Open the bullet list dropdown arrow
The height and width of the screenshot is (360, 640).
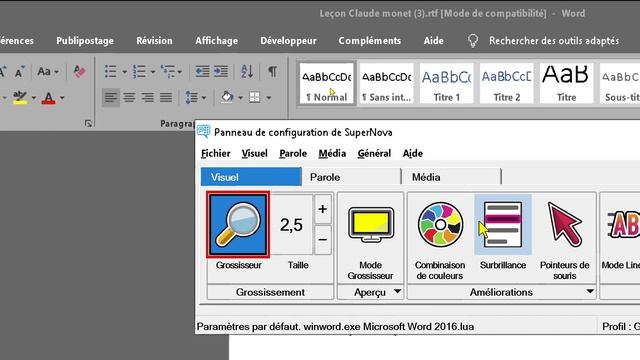click(x=124, y=72)
